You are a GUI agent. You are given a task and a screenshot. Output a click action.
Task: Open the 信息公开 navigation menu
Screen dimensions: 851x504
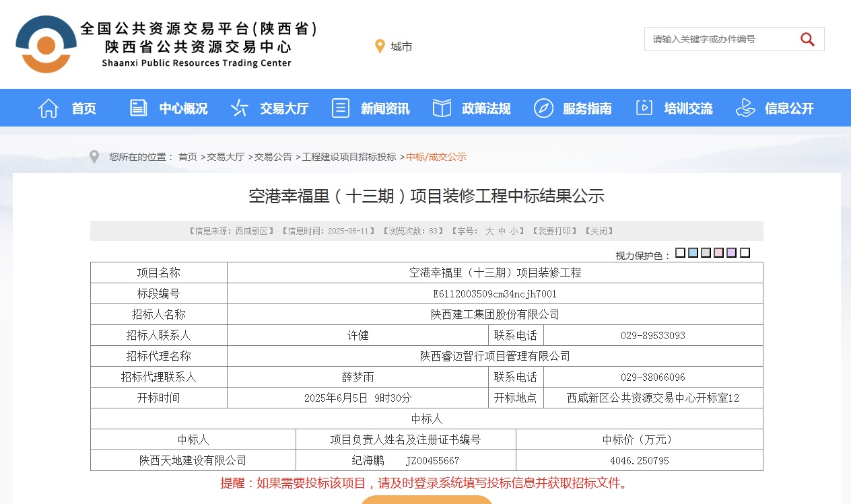click(790, 108)
